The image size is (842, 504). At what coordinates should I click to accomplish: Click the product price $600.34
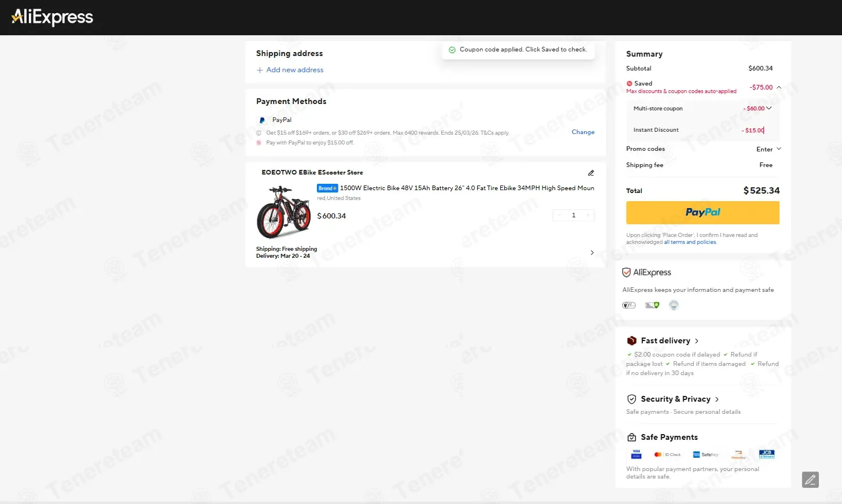coord(331,216)
